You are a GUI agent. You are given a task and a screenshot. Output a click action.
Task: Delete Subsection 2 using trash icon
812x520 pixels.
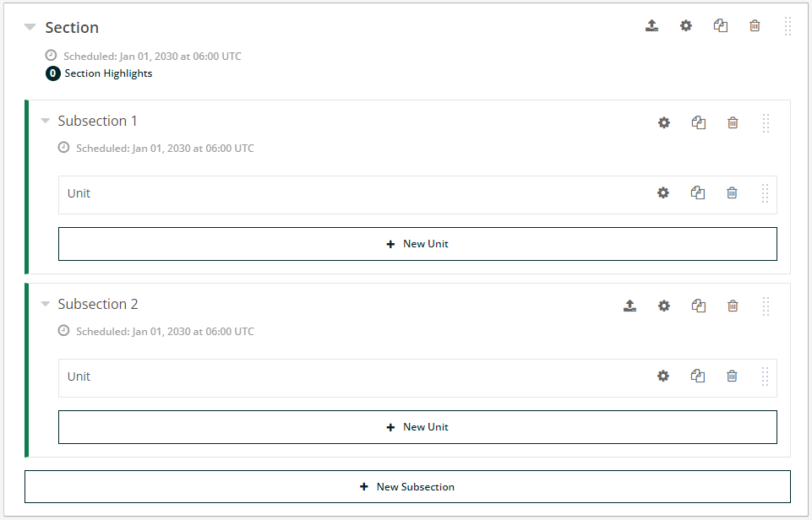733,306
